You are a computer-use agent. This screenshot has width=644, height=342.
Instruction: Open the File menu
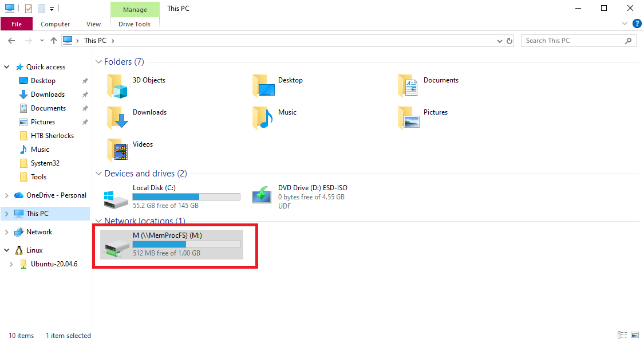(x=17, y=24)
